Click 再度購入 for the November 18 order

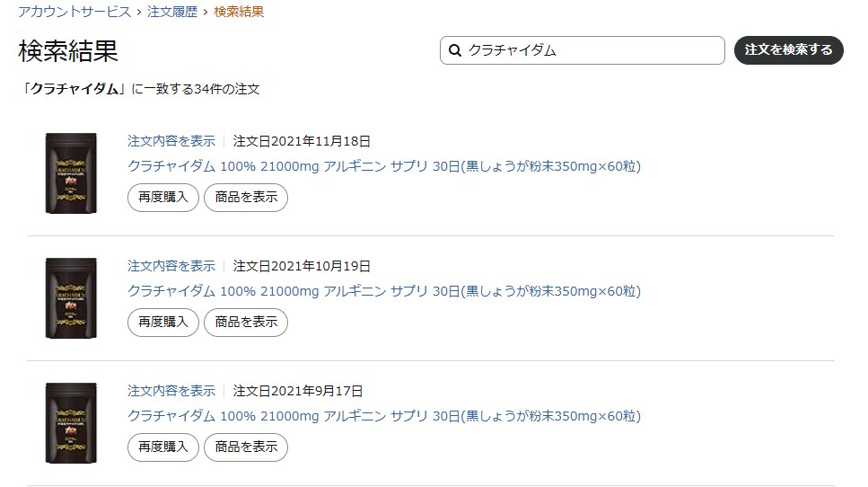pos(163,198)
